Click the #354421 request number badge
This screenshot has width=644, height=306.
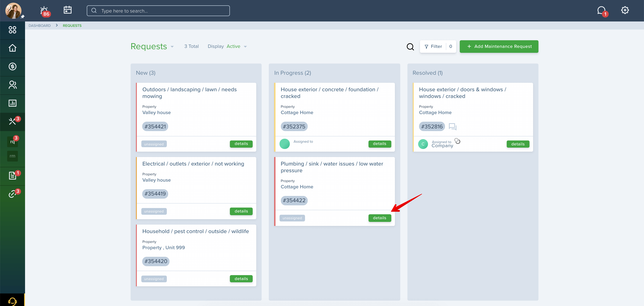[155, 127]
